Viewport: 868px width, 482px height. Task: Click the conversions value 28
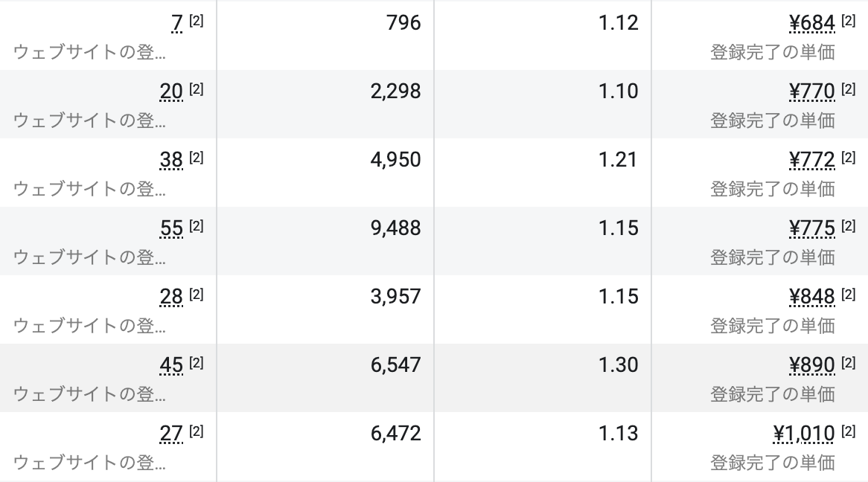(171, 298)
